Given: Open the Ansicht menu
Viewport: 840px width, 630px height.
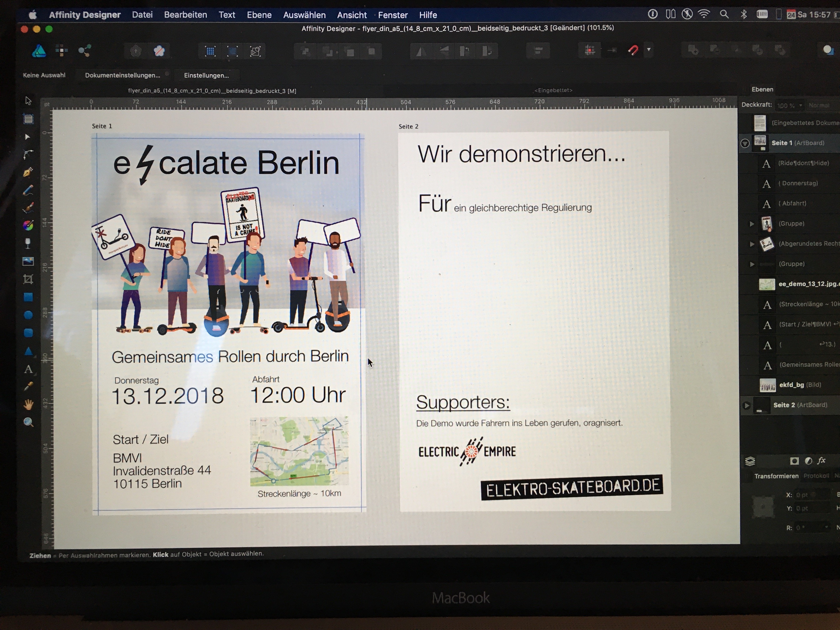Looking at the screenshot, I should (x=352, y=15).
